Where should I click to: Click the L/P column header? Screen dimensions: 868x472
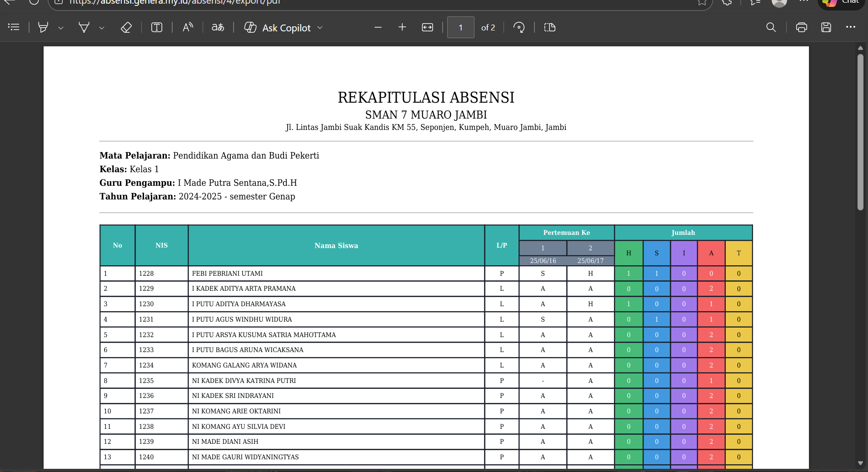tap(502, 245)
